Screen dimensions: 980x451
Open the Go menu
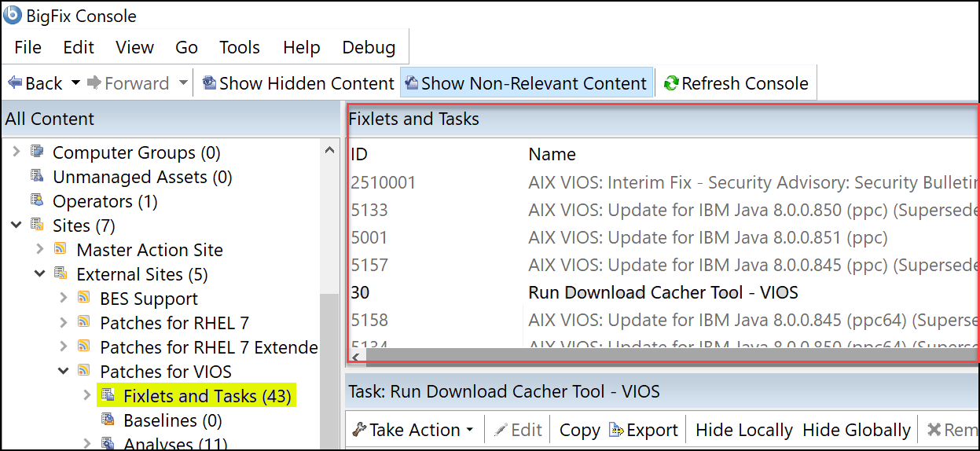(186, 47)
